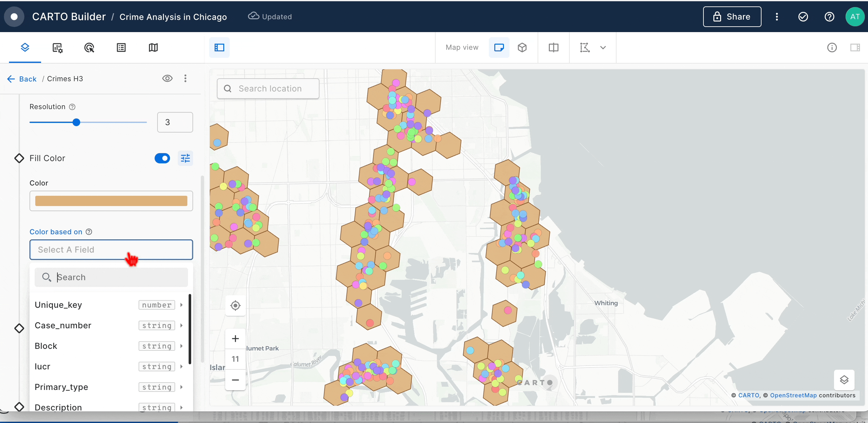Click the Fill Color diamond marker
Screen dimensions: 868x423
click(19, 158)
